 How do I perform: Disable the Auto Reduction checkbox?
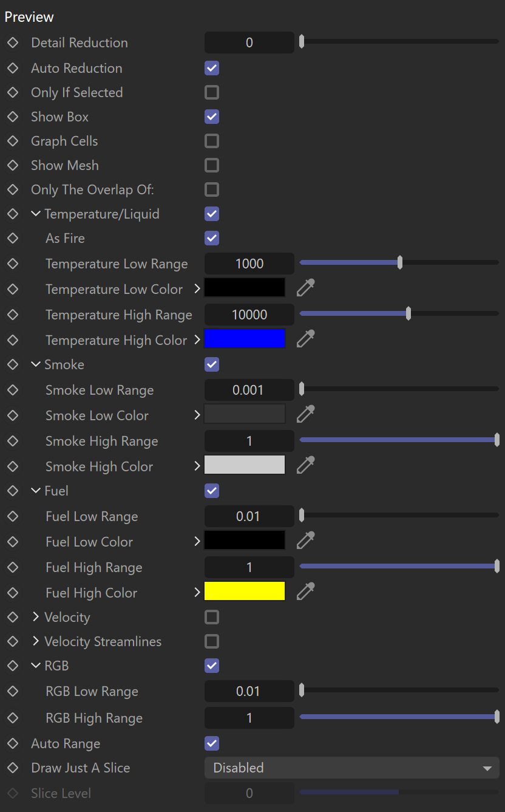212,68
